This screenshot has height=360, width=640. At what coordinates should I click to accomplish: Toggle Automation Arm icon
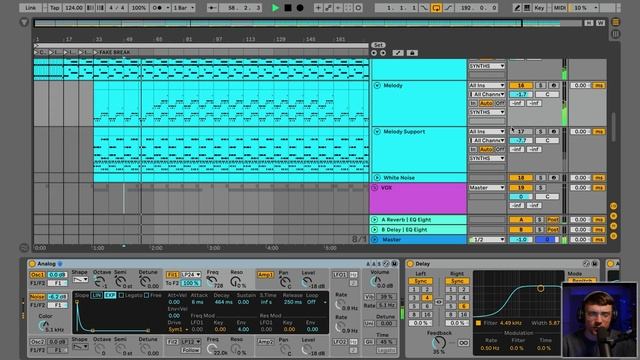point(328,8)
